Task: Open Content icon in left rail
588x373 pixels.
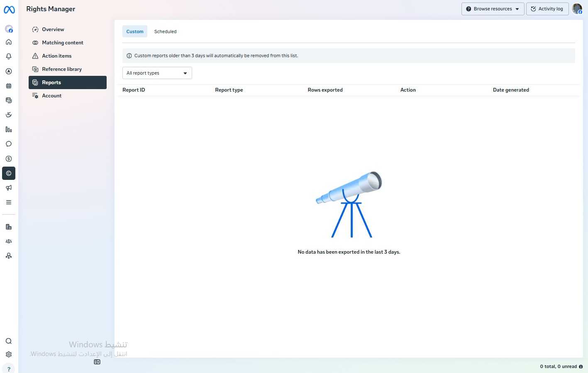Action: point(9,100)
